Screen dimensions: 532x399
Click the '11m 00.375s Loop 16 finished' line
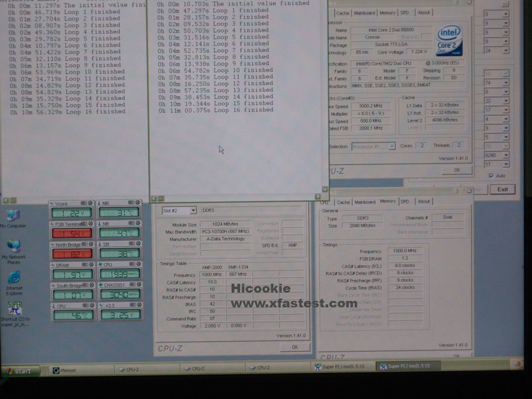215,111
